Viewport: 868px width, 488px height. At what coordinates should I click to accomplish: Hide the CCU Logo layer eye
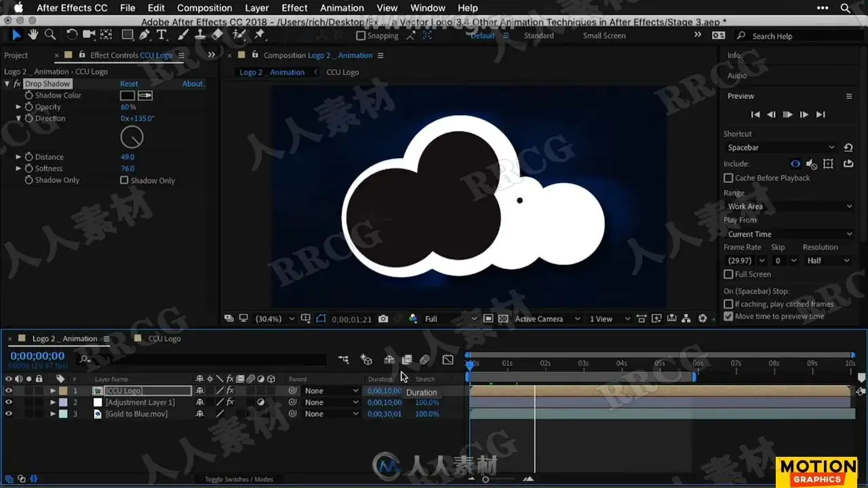pyautogui.click(x=9, y=391)
